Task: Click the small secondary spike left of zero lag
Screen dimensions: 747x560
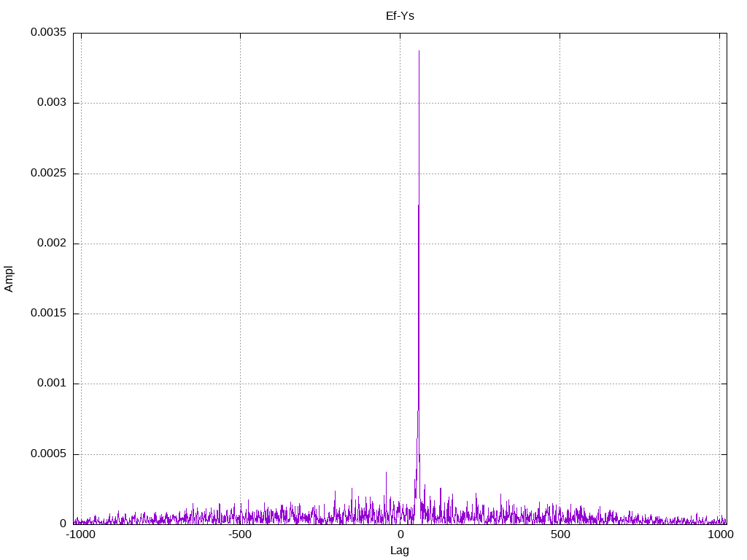Action: pyautogui.click(x=386, y=472)
